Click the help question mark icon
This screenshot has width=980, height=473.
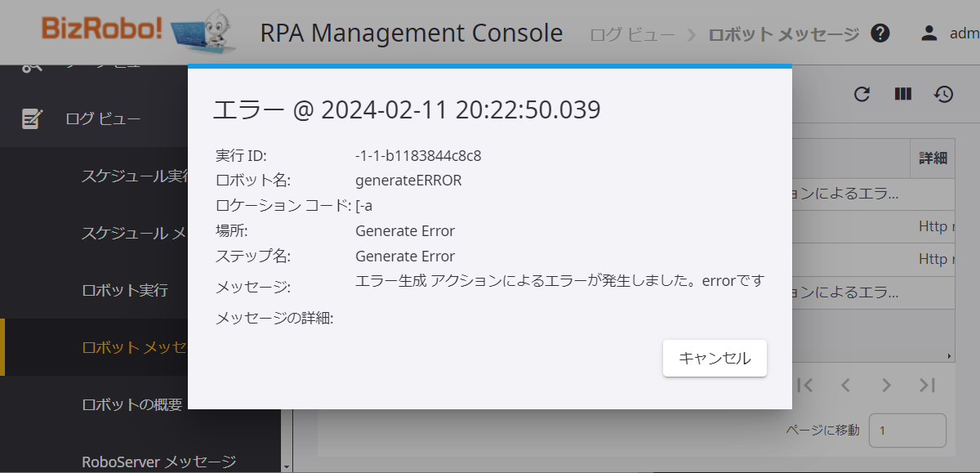click(x=880, y=33)
